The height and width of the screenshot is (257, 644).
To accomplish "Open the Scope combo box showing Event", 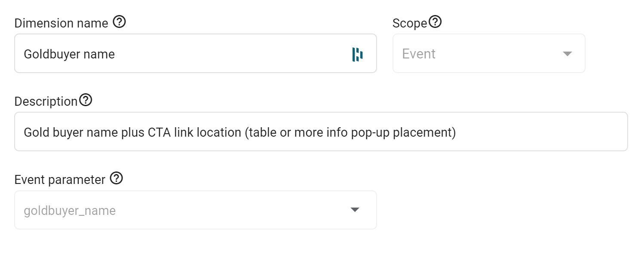I will pos(489,53).
